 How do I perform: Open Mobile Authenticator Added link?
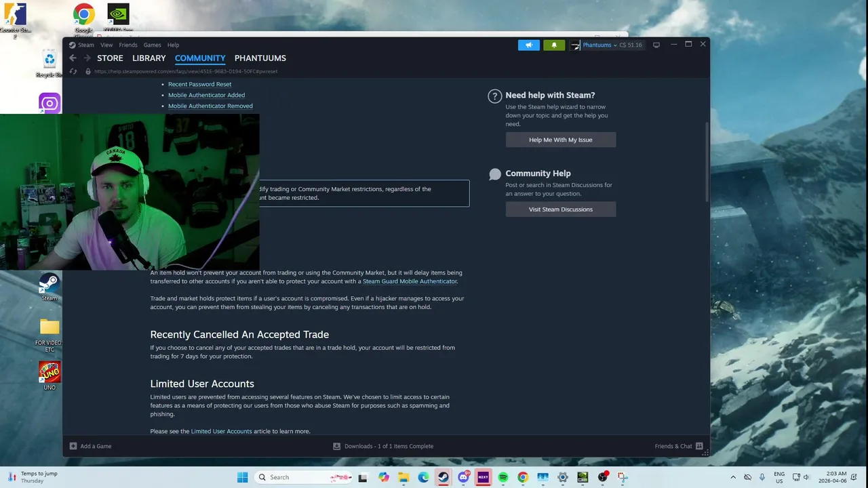(206, 95)
